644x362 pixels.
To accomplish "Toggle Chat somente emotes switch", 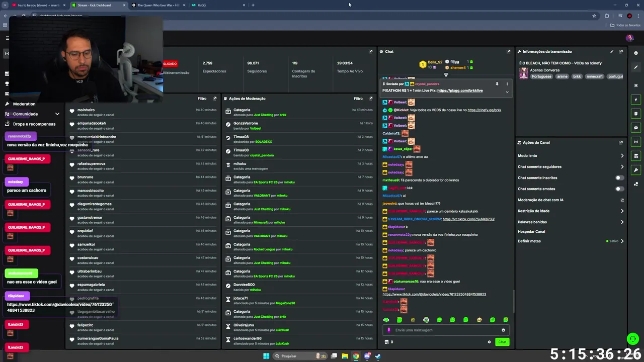I will tap(620, 189).
